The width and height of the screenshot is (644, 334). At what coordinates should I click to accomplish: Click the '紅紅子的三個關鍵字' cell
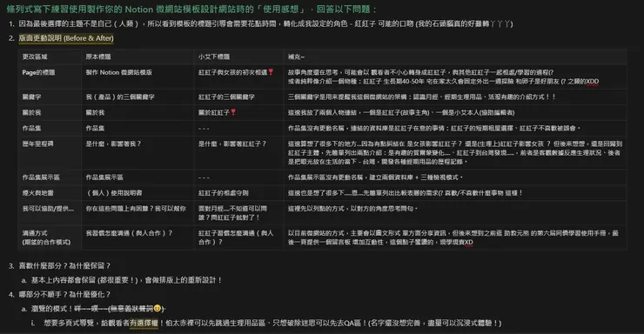238,97
